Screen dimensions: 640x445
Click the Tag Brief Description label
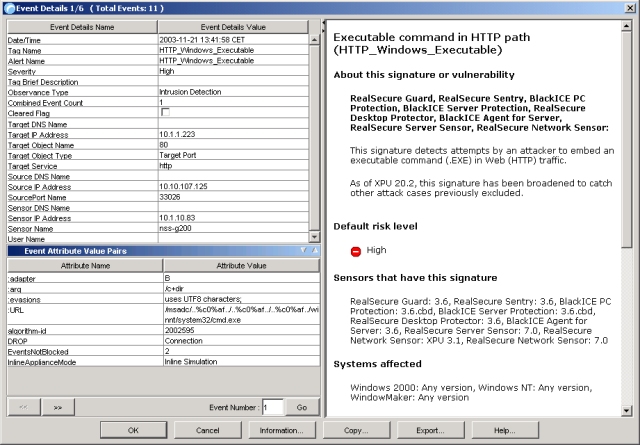[x=43, y=82]
